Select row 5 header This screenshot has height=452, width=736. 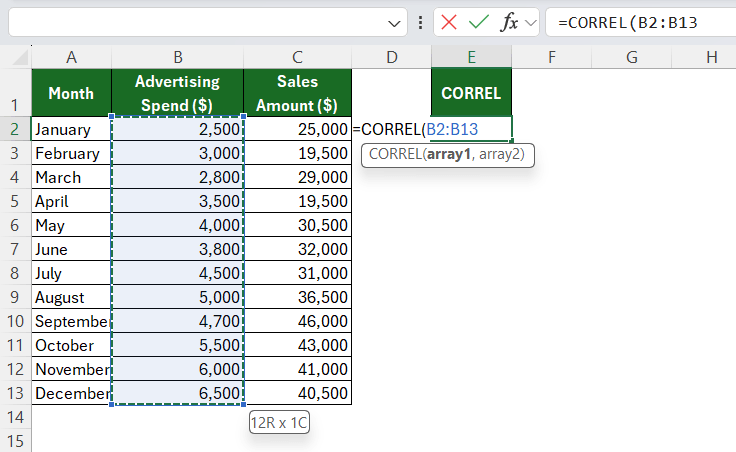tap(15, 201)
